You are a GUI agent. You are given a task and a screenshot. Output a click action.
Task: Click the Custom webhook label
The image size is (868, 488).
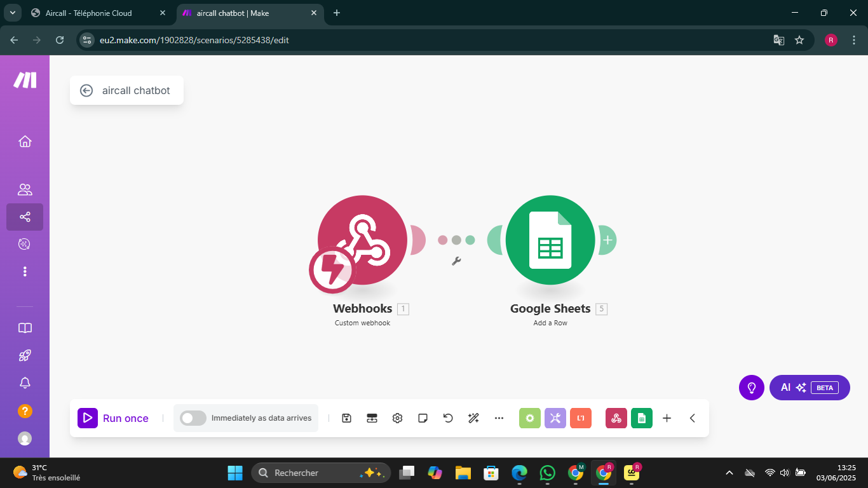[x=363, y=323]
